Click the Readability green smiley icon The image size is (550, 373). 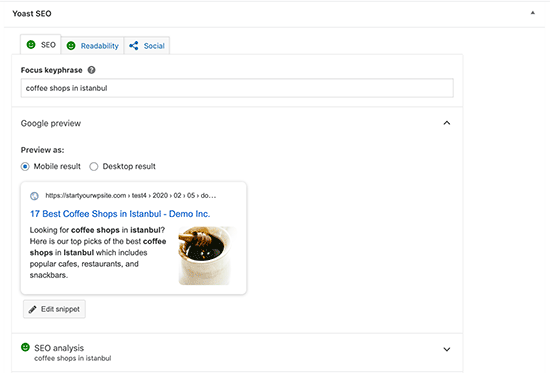coord(71,46)
